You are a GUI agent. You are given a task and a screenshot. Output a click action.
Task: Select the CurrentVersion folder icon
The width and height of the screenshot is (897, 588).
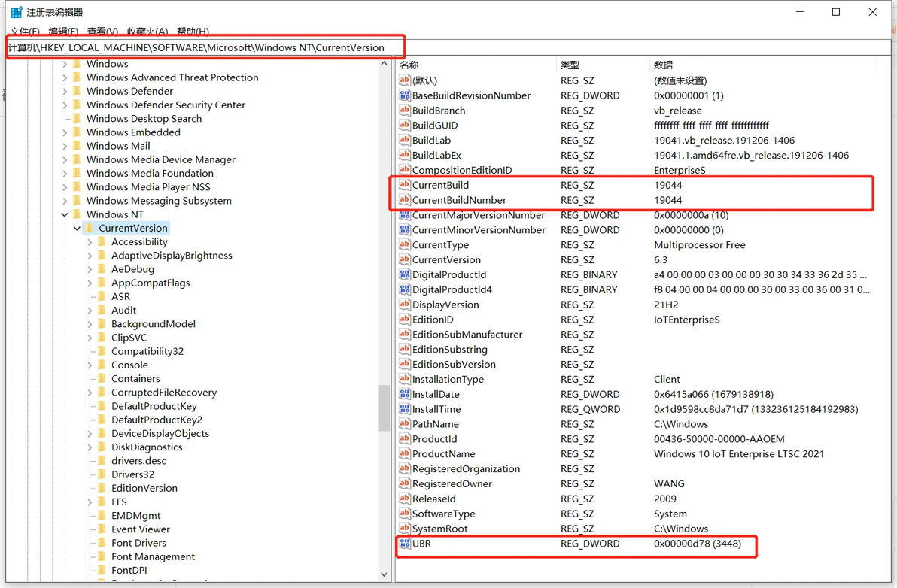click(90, 228)
